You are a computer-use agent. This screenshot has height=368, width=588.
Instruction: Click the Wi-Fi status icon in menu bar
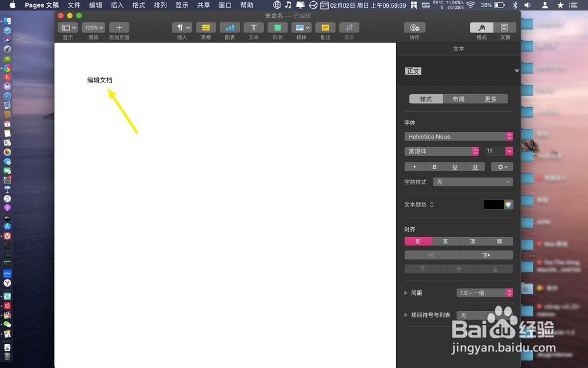pos(470,5)
